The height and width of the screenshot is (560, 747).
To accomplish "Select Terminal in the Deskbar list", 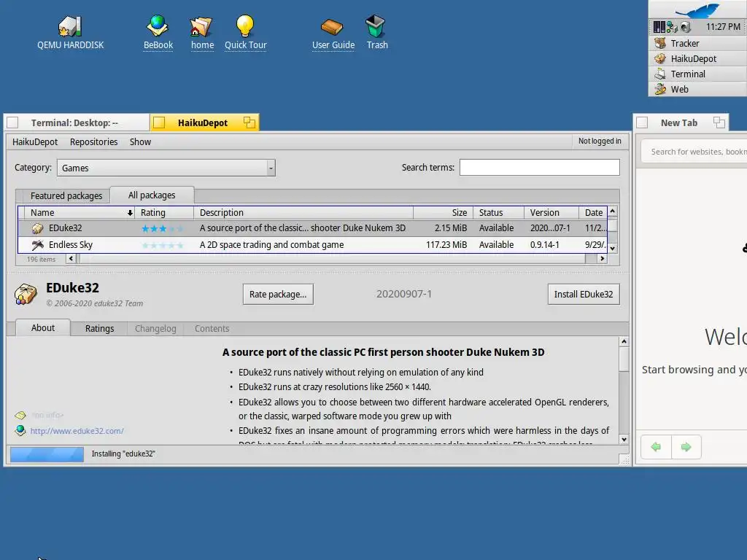I will coord(697,74).
